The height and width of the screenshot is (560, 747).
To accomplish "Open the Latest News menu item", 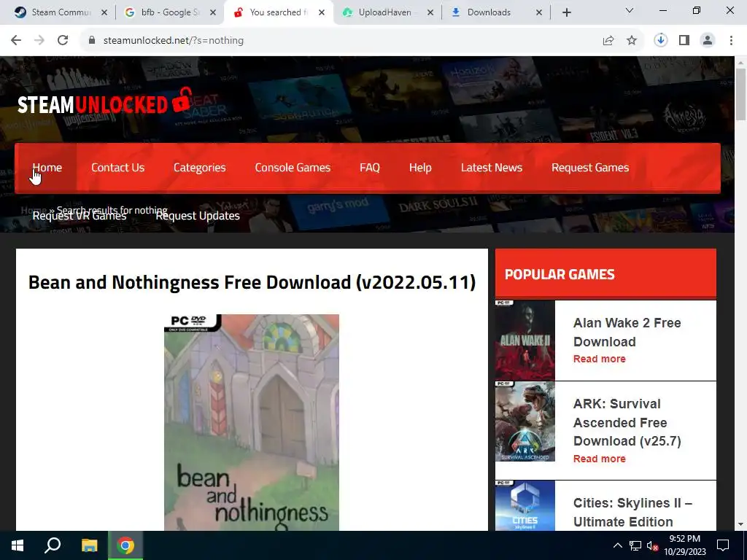I will [492, 168].
